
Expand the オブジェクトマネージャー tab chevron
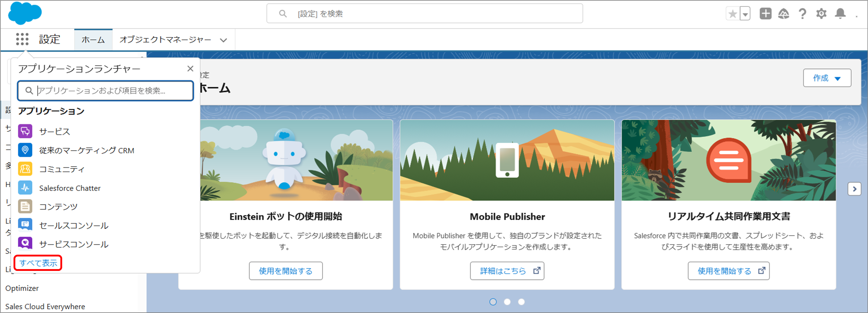(223, 40)
